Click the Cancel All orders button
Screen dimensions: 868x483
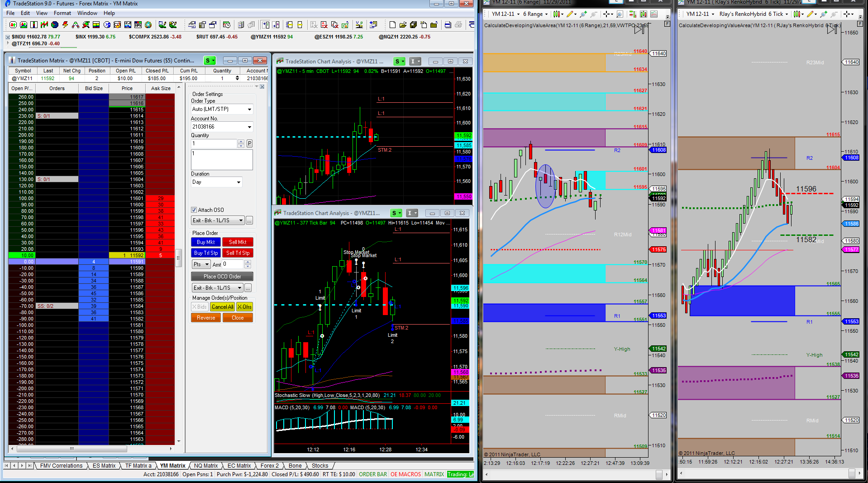(x=223, y=307)
